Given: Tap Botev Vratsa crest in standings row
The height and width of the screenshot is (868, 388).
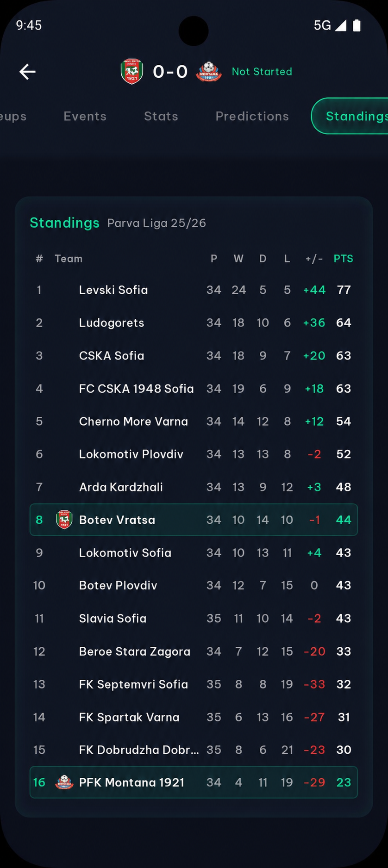Looking at the screenshot, I should pyautogui.click(x=64, y=520).
